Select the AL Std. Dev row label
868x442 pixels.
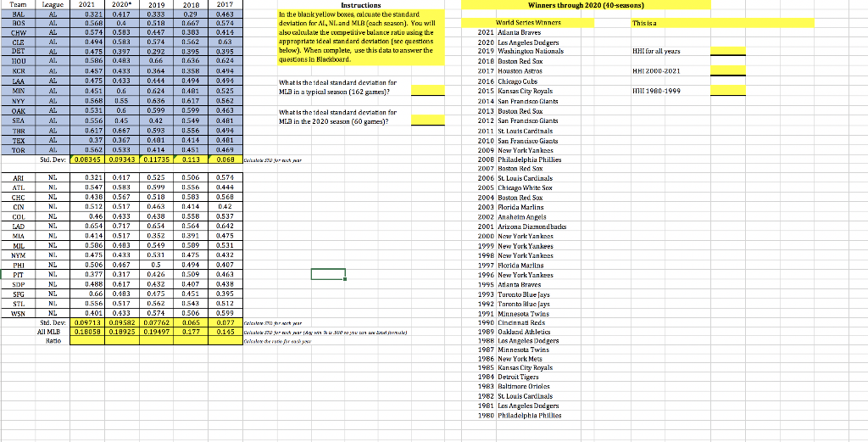click(x=53, y=160)
